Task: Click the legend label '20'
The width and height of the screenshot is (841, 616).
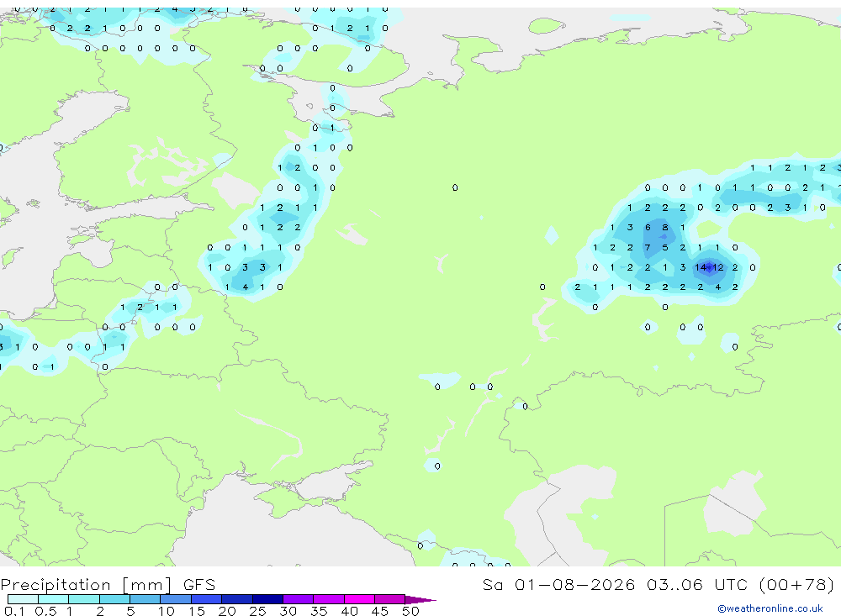Action: pyautogui.click(x=227, y=611)
